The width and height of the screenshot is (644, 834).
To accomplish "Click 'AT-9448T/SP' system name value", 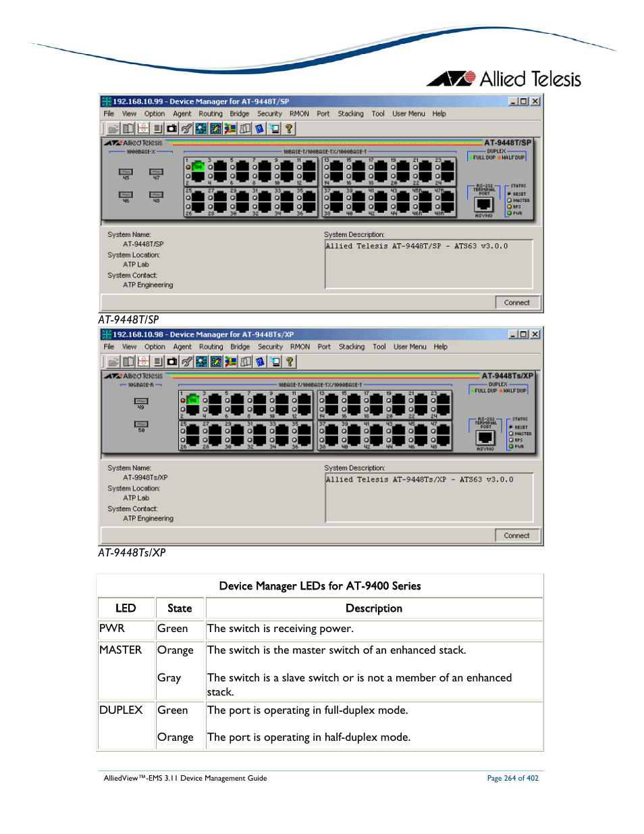I will pyautogui.click(x=143, y=244).
